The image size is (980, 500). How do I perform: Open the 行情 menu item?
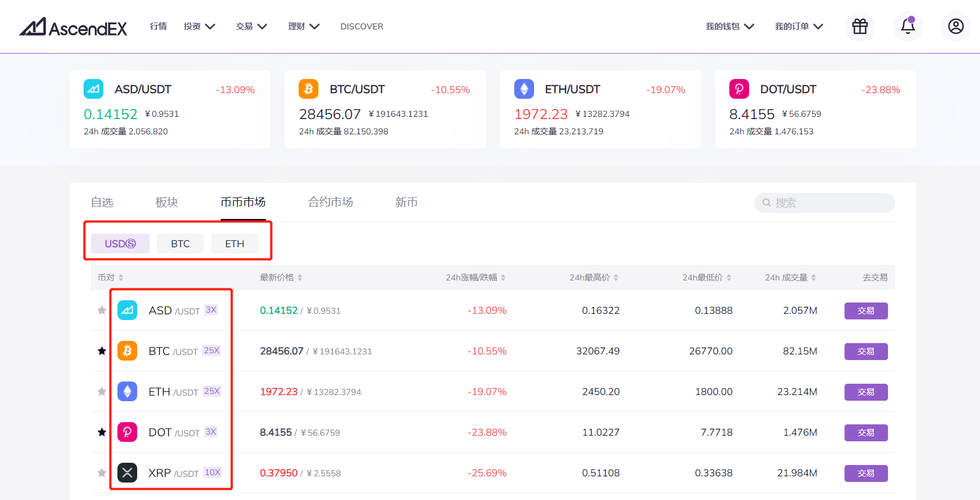[x=158, y=27]
